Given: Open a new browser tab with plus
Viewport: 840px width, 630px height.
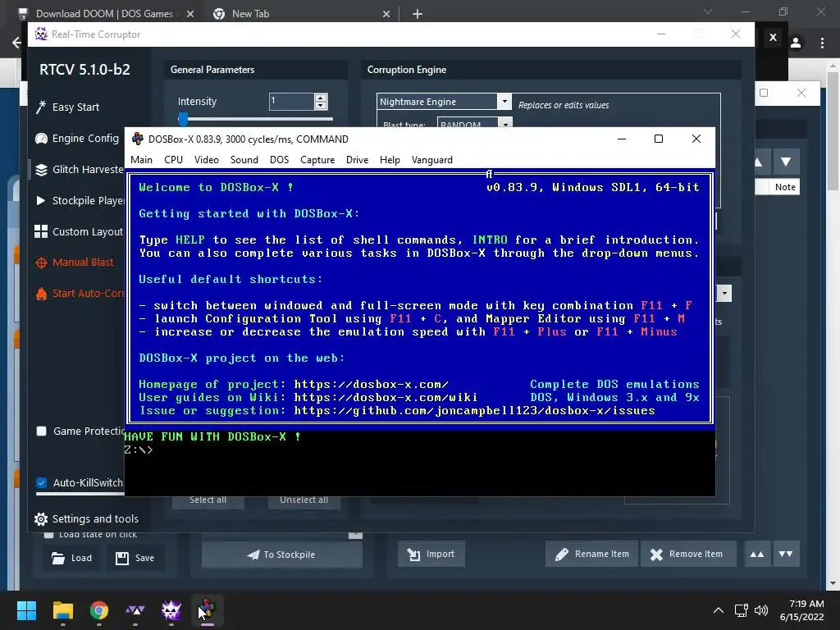Looking at the screenshot, I should (x=418, y=15).
